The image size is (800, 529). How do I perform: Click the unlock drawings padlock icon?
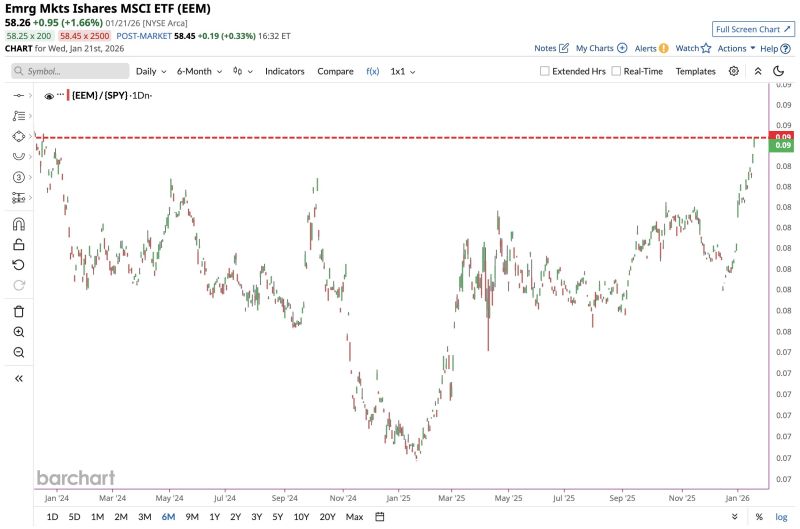(18, 244)
